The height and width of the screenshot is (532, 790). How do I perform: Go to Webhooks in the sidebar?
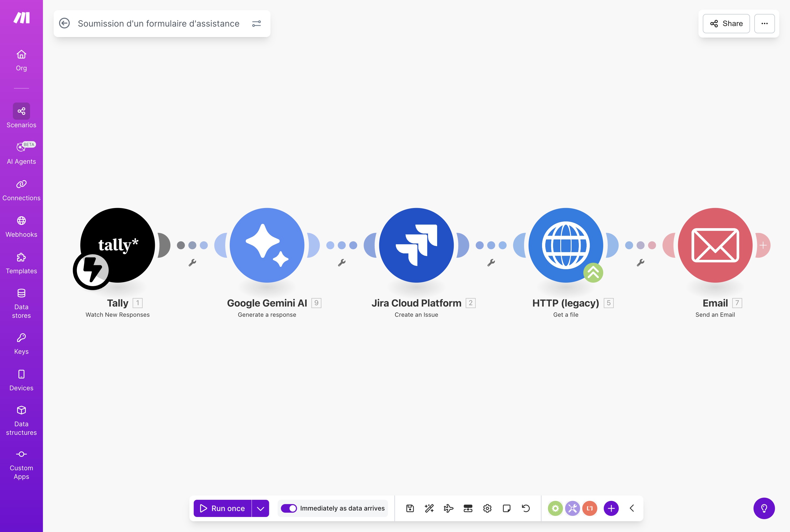point(21,227)
